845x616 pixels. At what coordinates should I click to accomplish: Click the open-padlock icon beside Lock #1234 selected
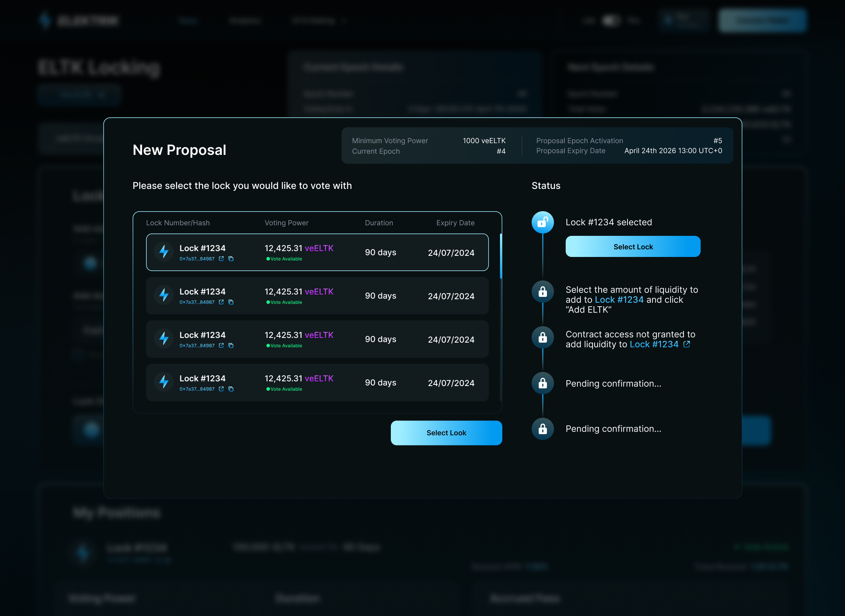(x=543, y=222)
